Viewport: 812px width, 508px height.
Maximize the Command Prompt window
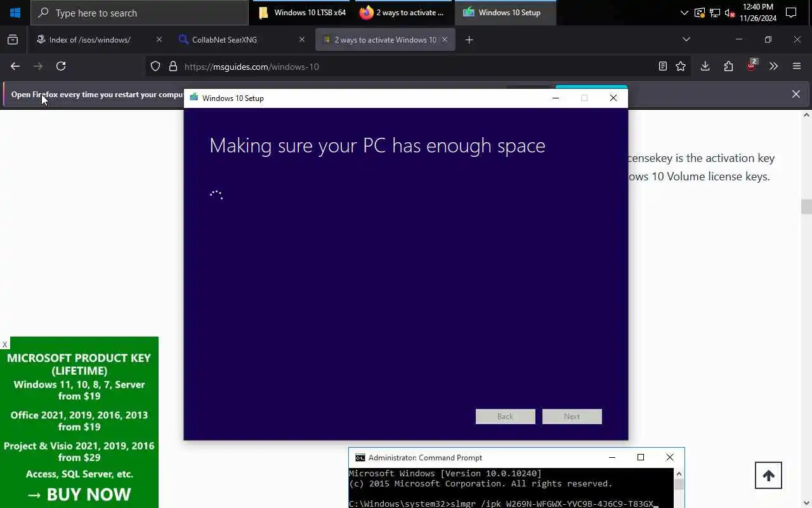click(641, 457)
